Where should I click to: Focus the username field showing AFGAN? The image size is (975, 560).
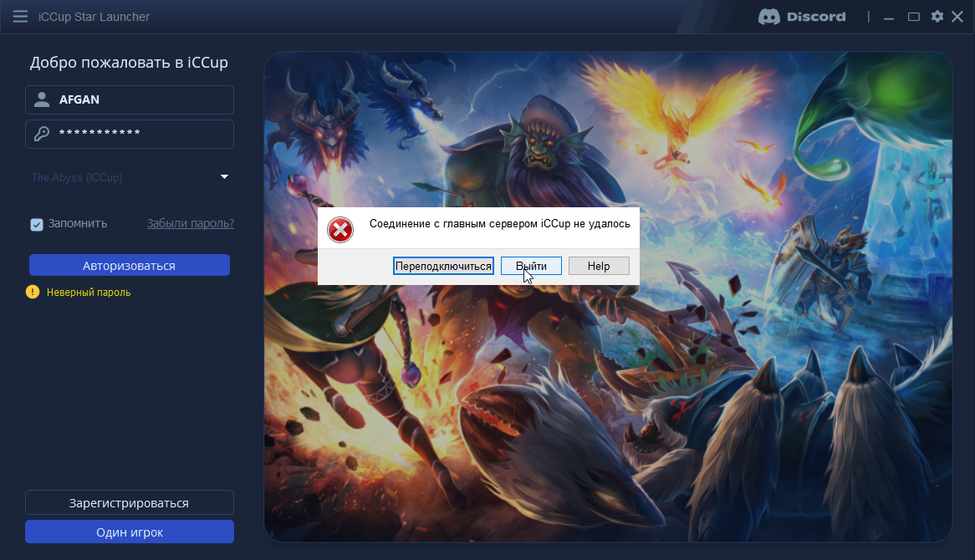click(130, 99)
